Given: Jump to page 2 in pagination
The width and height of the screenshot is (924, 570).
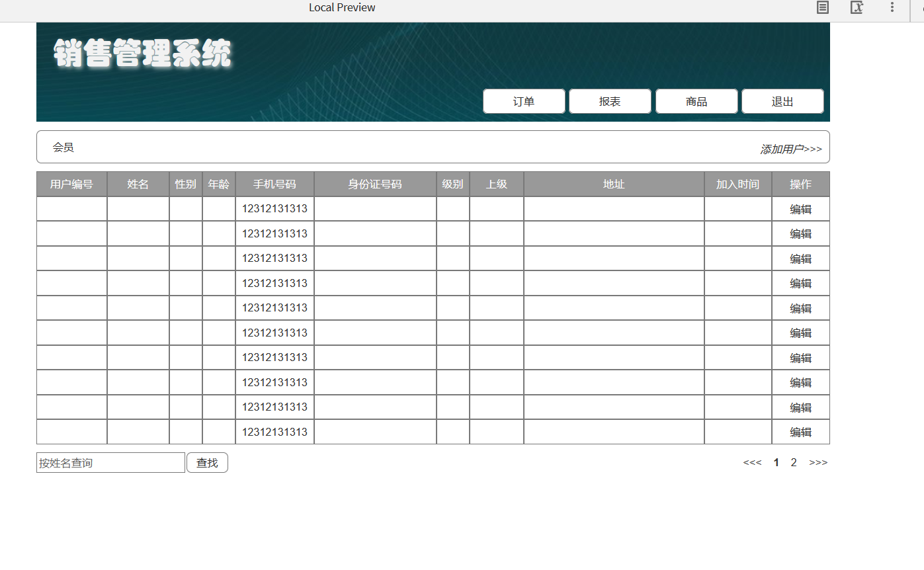Looking at the screenshot, I should point(794,462).
